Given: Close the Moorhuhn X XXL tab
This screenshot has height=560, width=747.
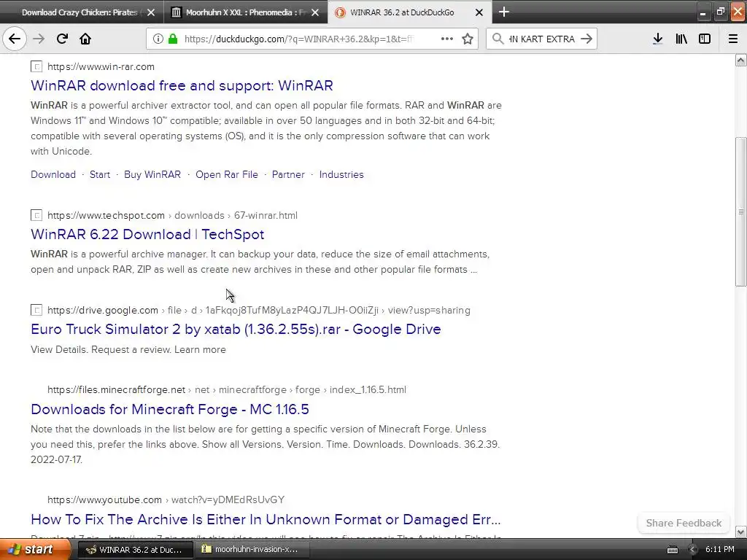Looking at the screenshot, I should coord(315,12).
